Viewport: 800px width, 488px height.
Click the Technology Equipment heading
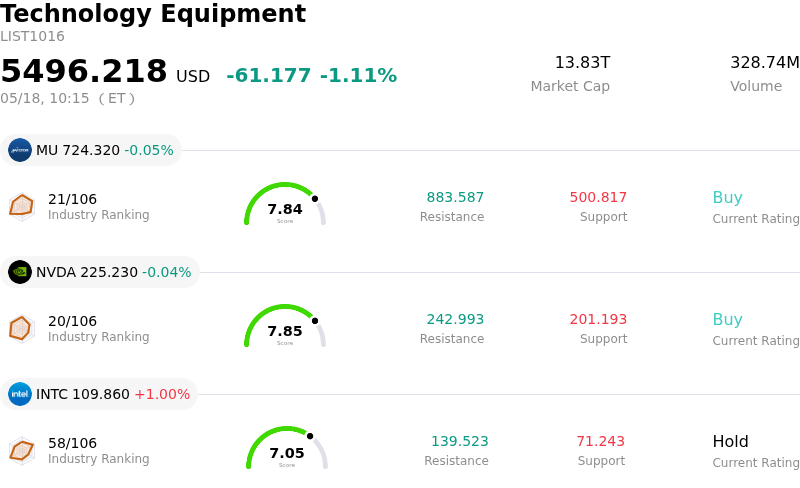click(x=153, y=14)
